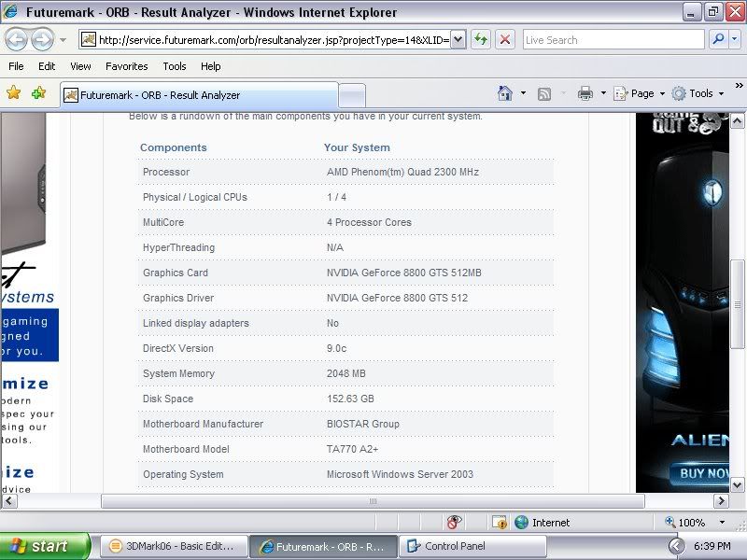Click the 6:39 PM system clock
Screen dimensions: 747x560
coord(712,546)
